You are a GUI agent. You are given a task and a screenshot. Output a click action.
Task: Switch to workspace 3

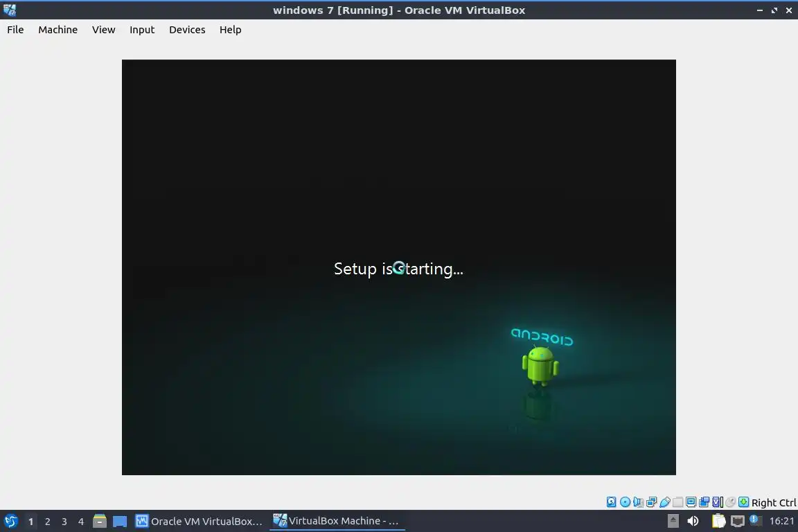coord(64,522)
